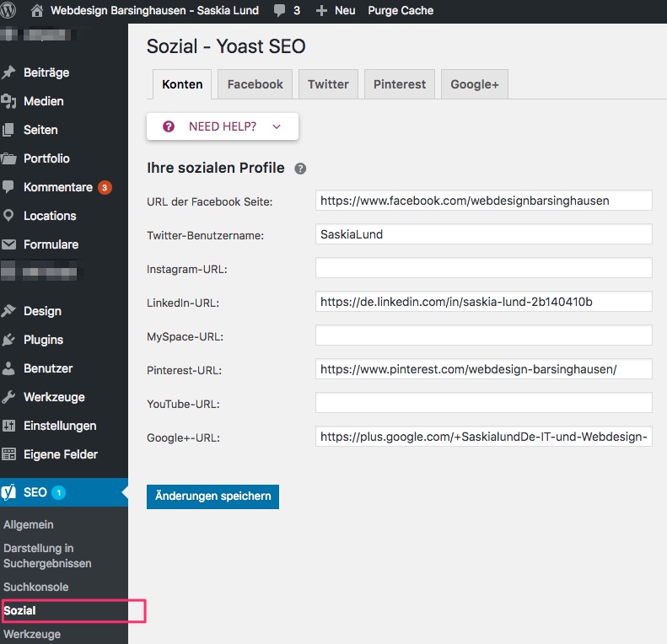Click the Design paintbrush icon in sidebar
The width and height of the screenshot is (667, 644).
click(9, 311)
